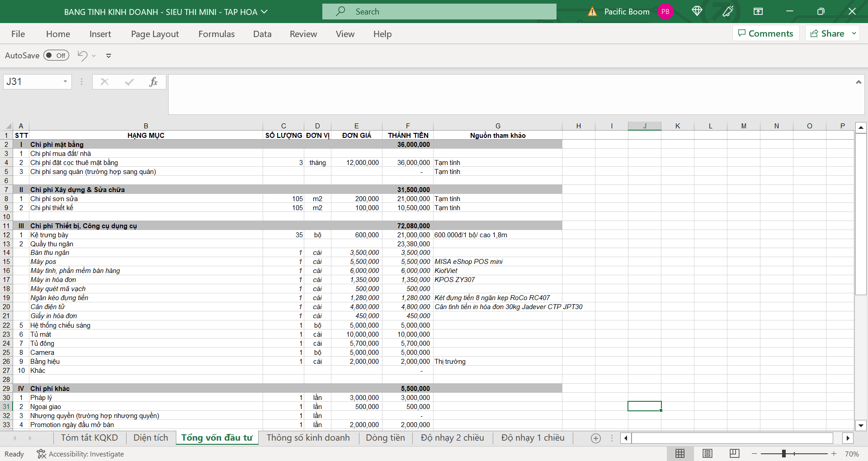This screenshot has width=868, height=461.
Task: Click the zoom slider handle
Action: tap(784, 453)
